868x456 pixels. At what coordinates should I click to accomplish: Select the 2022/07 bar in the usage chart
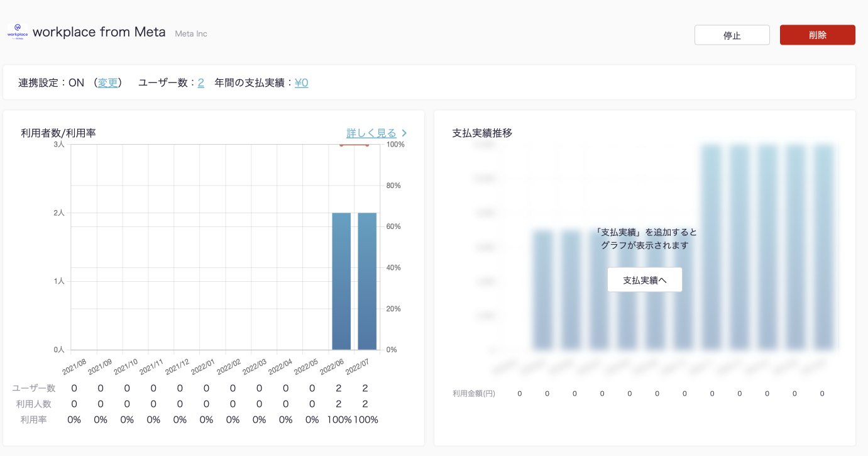[x=367, y=281]
